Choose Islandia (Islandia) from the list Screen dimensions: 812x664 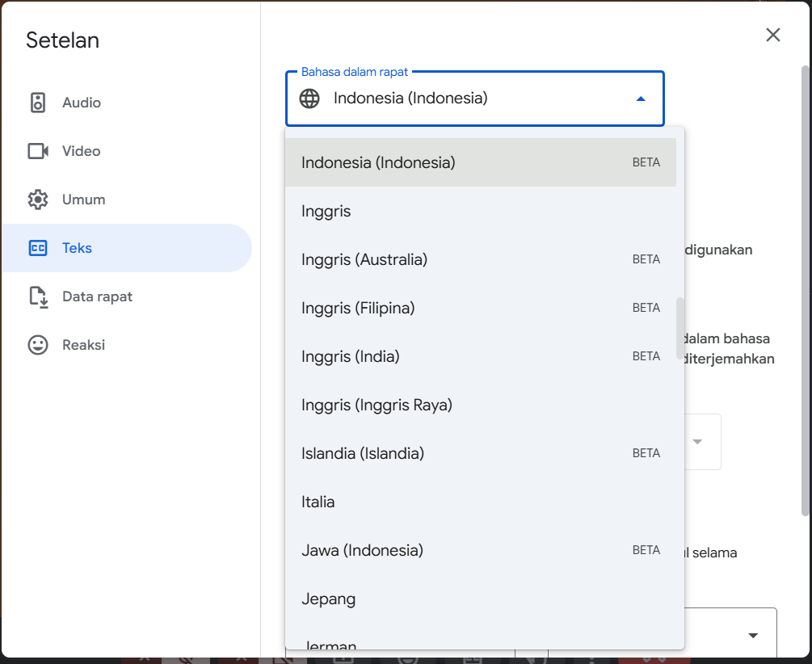(363, 453)
